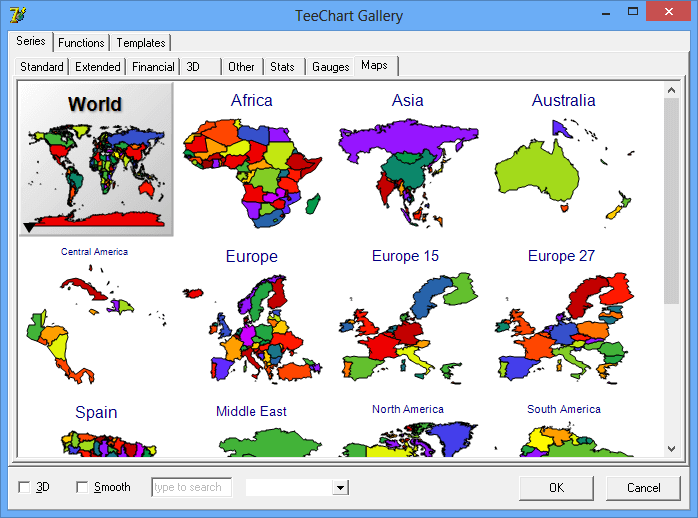Click the gallery scrollbar up arrow
Image resolution: width=698 pixels, height=518 pixels.
(x=671, y=90)
